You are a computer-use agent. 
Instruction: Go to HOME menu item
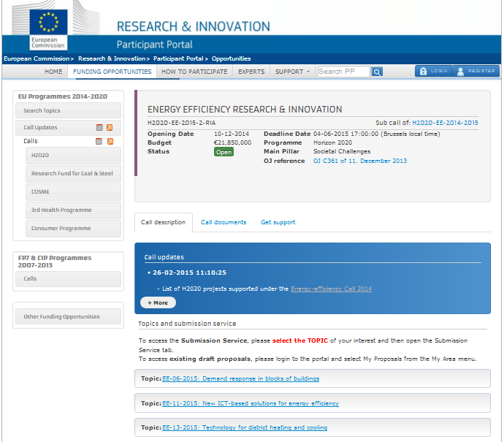[53, 72]
